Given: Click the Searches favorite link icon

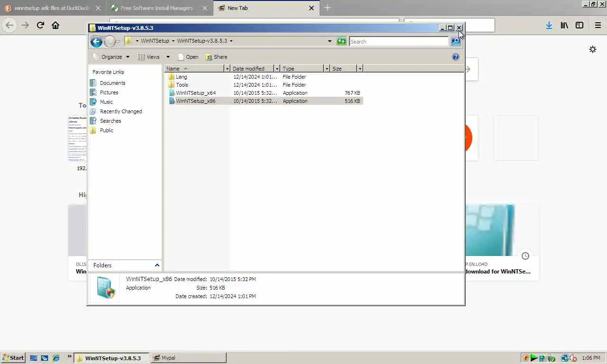Looking at the screenshot, I should [93, 121].
